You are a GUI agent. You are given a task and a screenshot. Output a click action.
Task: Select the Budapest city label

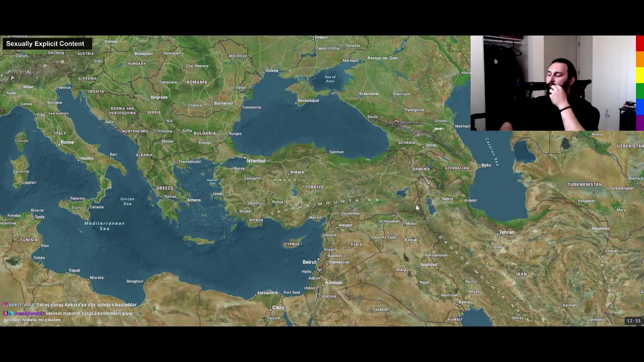[143, 53]
